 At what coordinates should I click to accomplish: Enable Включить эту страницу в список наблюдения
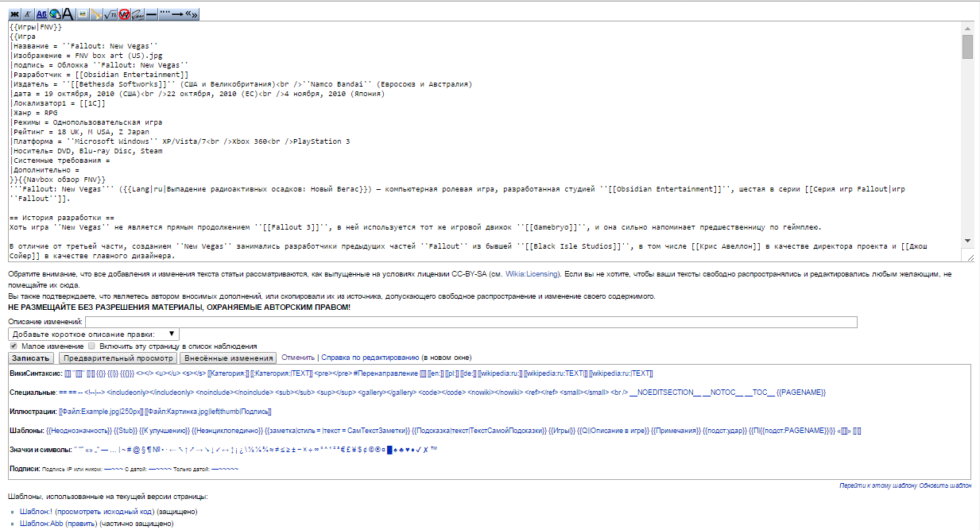(x=92, y=346)
